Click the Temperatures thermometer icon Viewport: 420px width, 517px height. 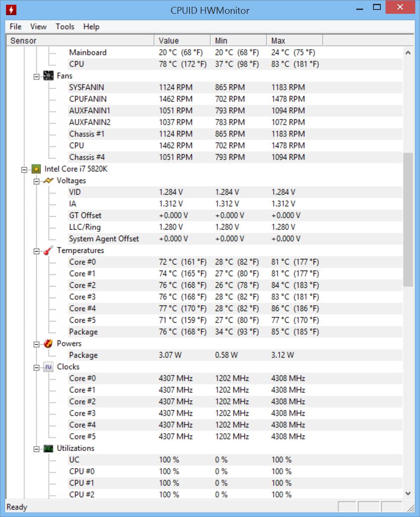pyautogui.click(x=49, y=250)
